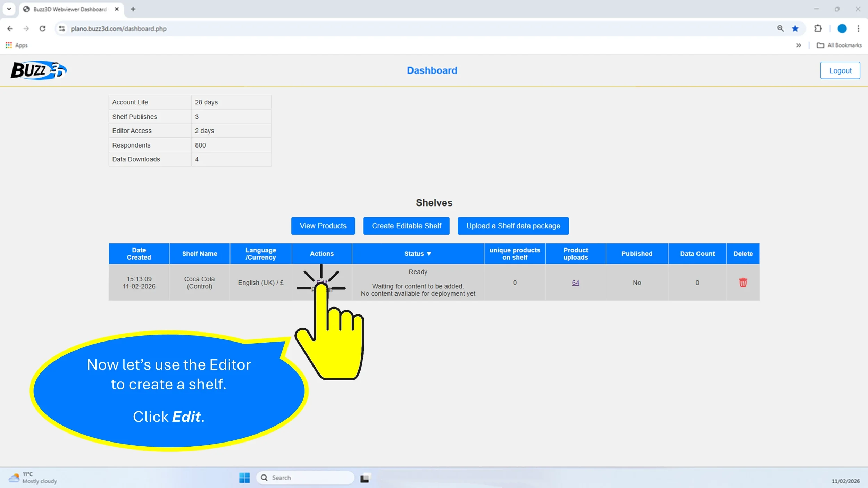Click Create Editable Shelf button
Screen dimensions: 868x488
(x=406, y=226)
